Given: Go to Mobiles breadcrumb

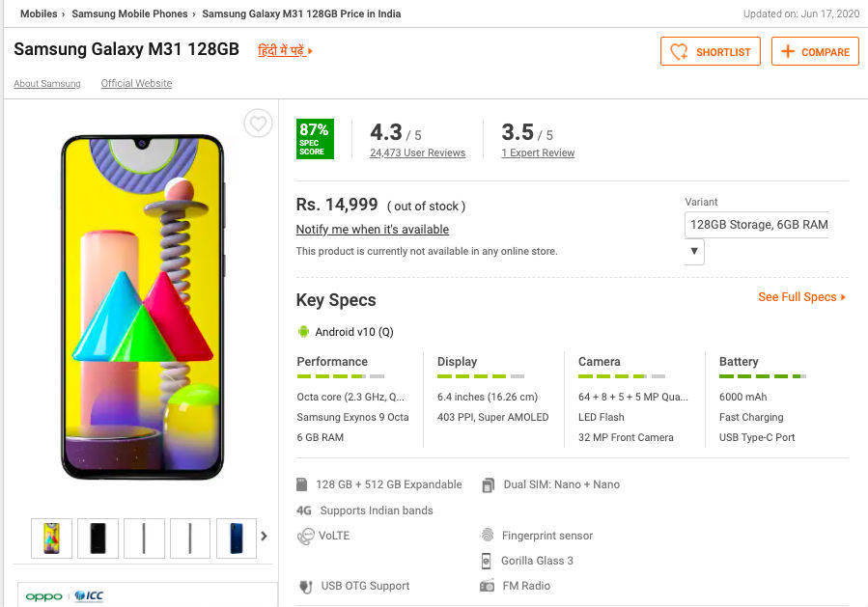Looking at the screenshot, I should coord(39,14).
